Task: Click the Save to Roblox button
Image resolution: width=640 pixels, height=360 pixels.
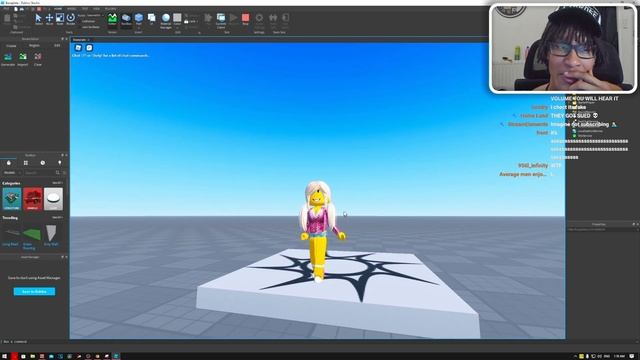Action: (34, 291)
